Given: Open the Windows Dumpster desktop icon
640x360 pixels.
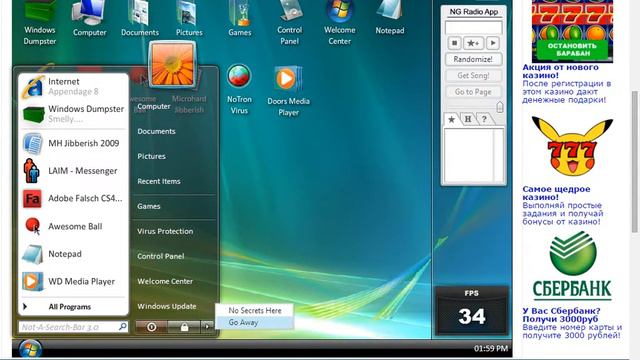Looking at the screenshot, I should [x=40, y=23].
